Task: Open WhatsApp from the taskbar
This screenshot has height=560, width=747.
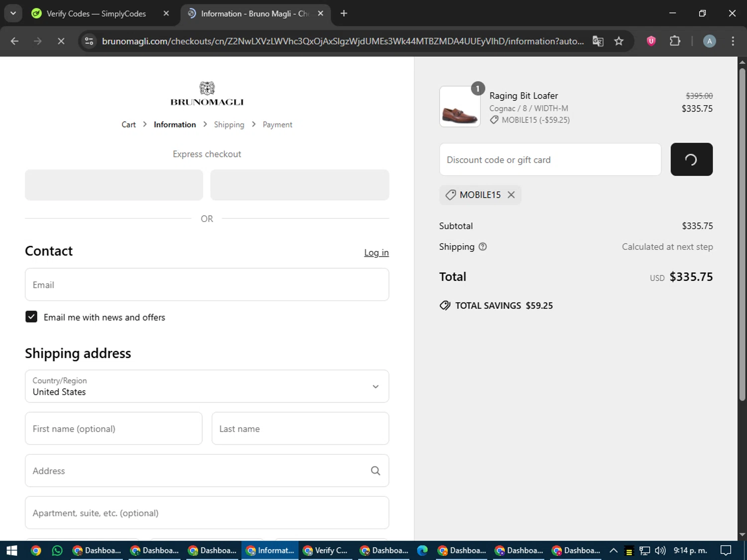Action: pyautogui.click(x=57, y=550)
